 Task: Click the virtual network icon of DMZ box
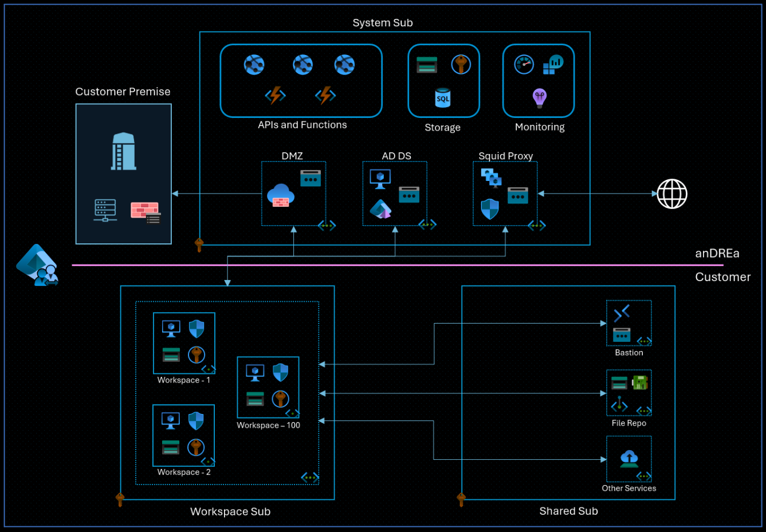tap(327, 226)
